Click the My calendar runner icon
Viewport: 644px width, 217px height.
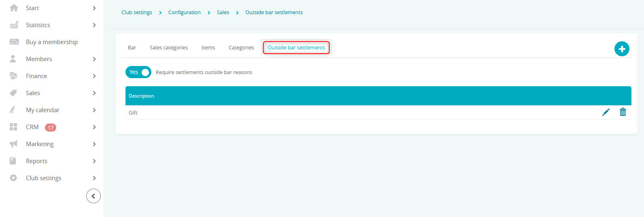click(x=13, y=110)
